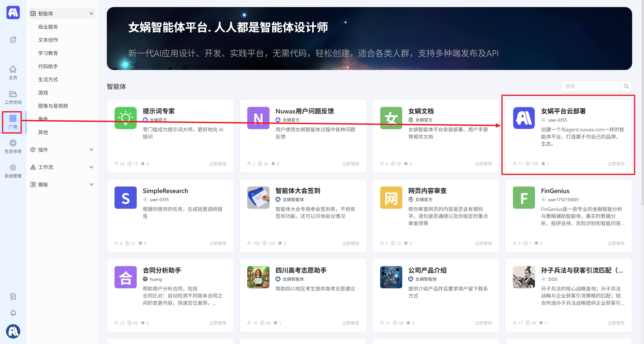Open the FinGenius F icon
Viewport: 644px width, 344px height.
click(x=524, y=197)
